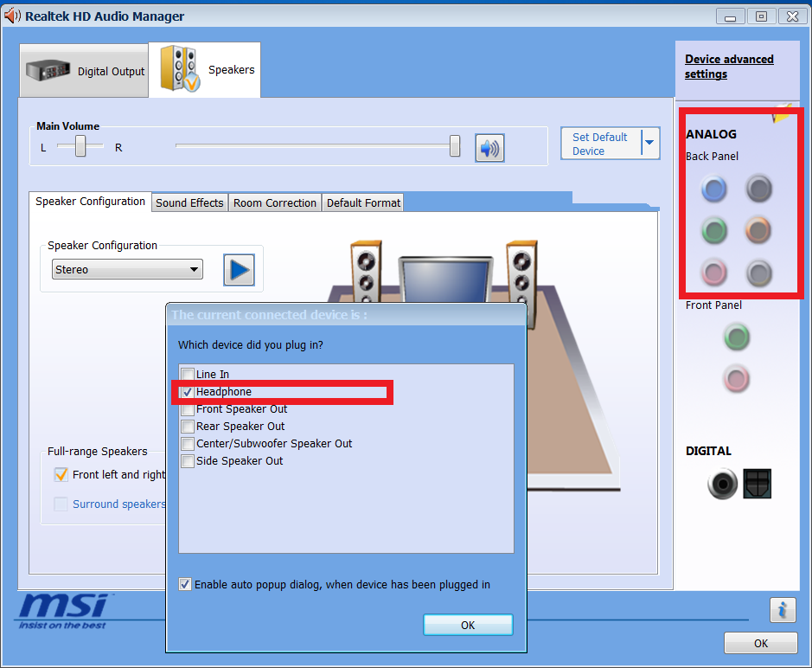Click the main volume slider handle
The width and height of the screenshot is (812, 668).
tap(455, 145)
